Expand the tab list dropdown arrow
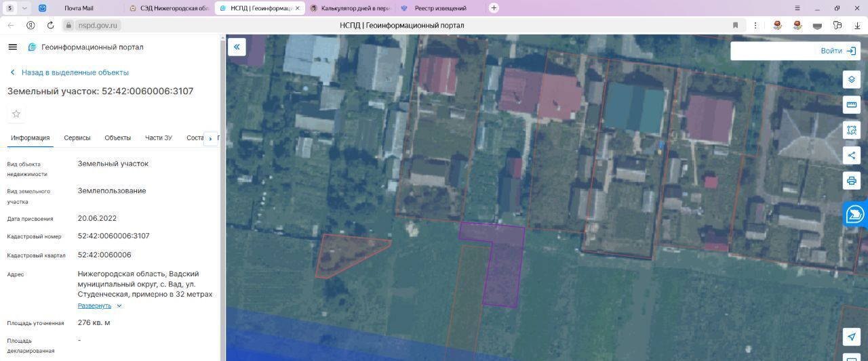This screenshot has height=361, width=868. 25,8
